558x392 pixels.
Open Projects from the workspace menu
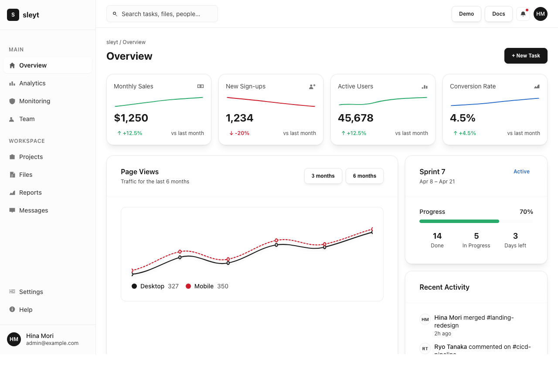[x=31, y=157]
